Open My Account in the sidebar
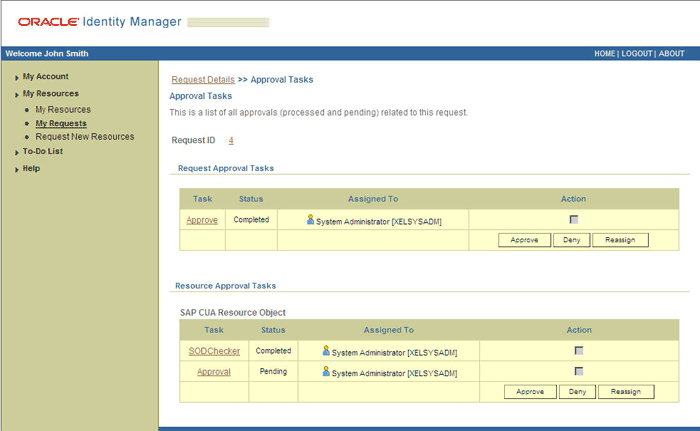Image resolution: width=700 pixels, height=431 pixels. coord(46,76)
